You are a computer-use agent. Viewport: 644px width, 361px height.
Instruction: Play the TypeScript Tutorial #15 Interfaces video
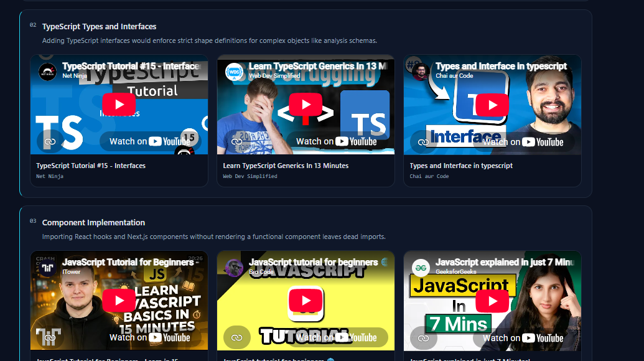[x=119, y=105]
